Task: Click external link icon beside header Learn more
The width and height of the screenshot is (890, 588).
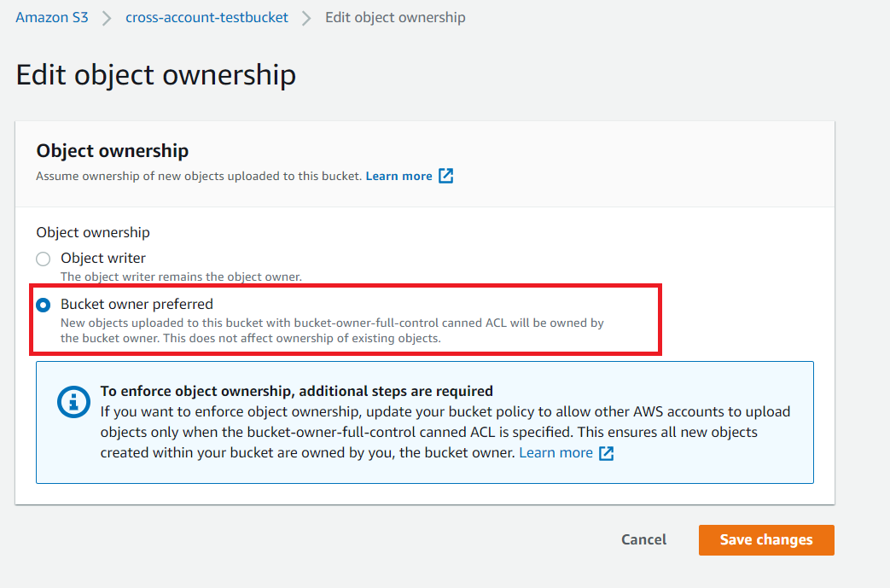Action: (445, 176)
